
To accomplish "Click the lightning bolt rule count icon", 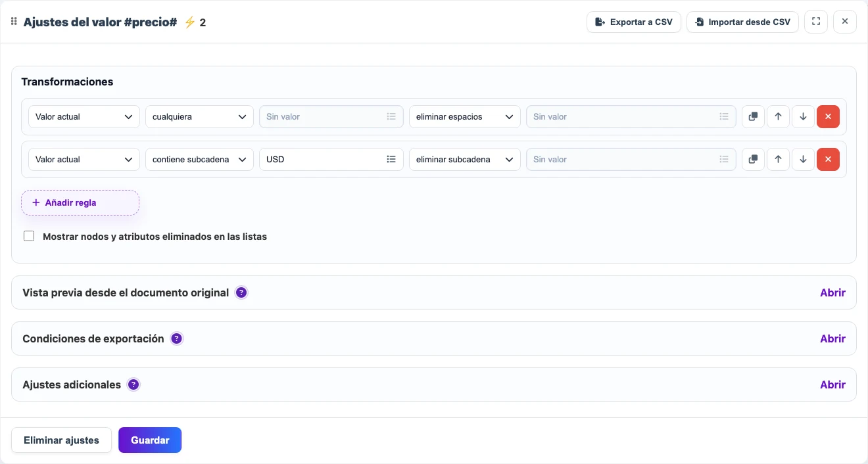I will (x=189, y=22).
